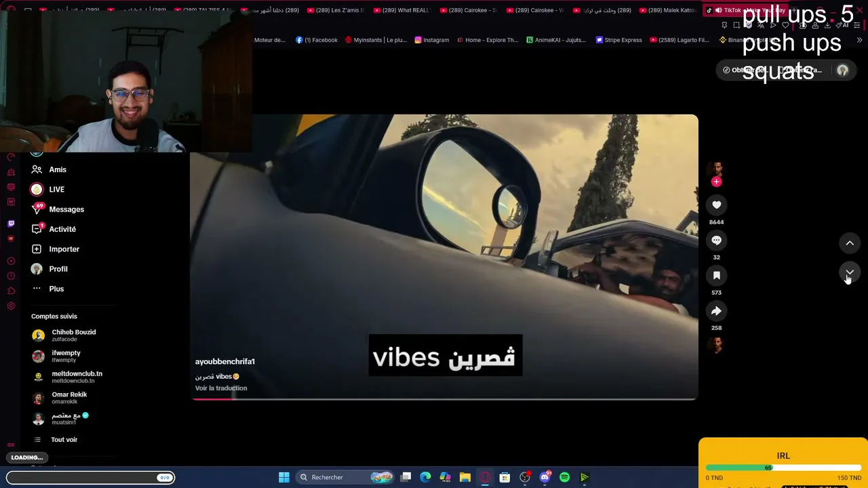Open the Amis friends page
Viewport: 868px width, 488px height.
click(58, 169)
